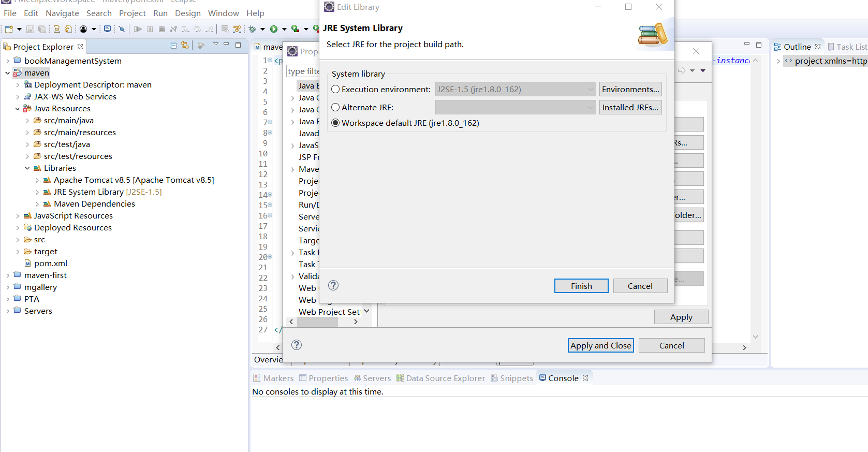Click Project Explorer filter icon
Screen dimensions: 868x452
201,46
